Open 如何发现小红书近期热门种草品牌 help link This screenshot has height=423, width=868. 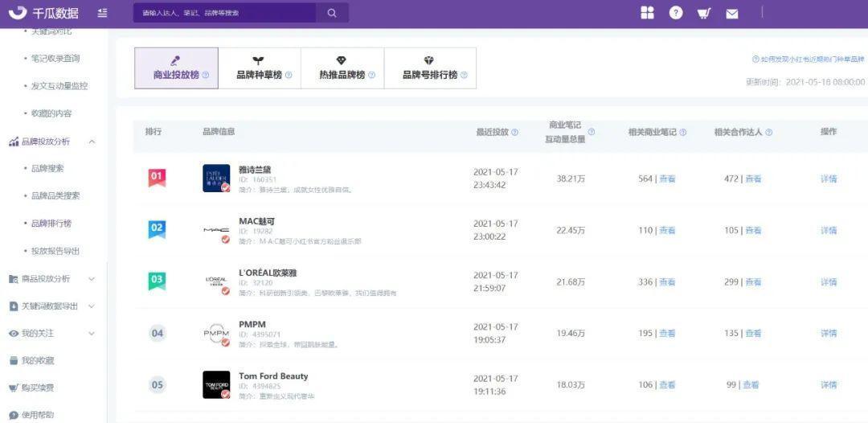point(809,60)
